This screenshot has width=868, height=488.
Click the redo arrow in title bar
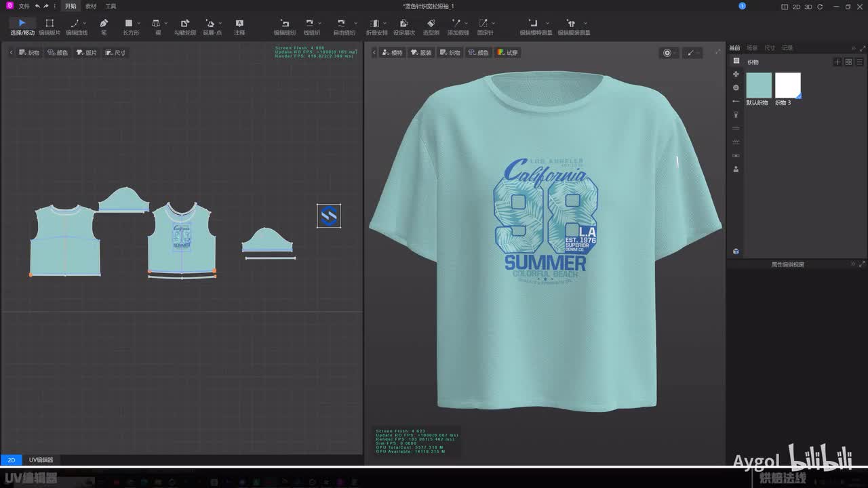point(46,6)
